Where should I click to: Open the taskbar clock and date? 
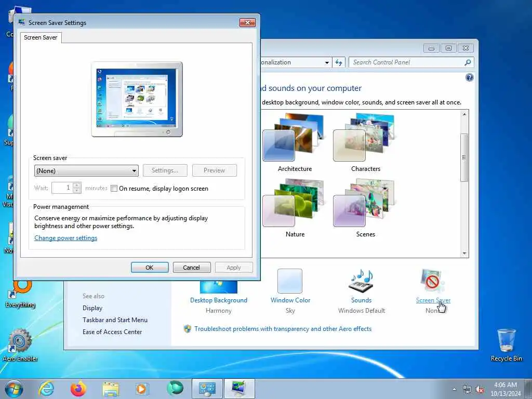(506, 389)
